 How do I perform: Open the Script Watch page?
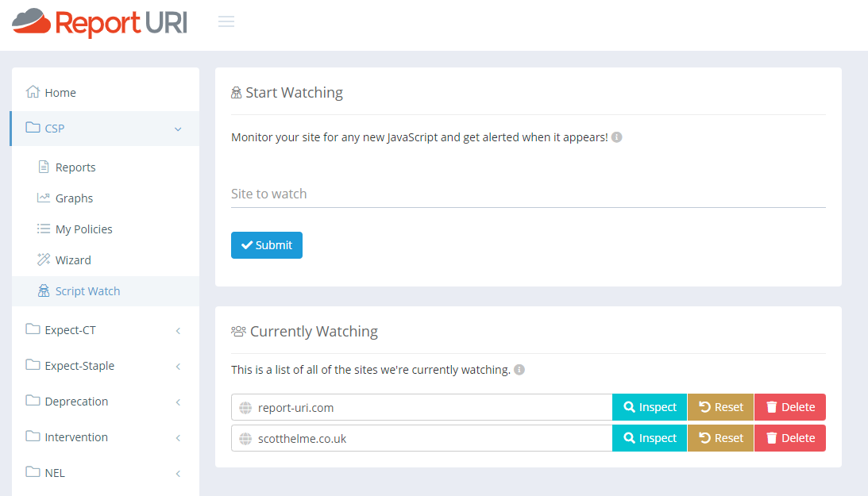tap(87, 291)
